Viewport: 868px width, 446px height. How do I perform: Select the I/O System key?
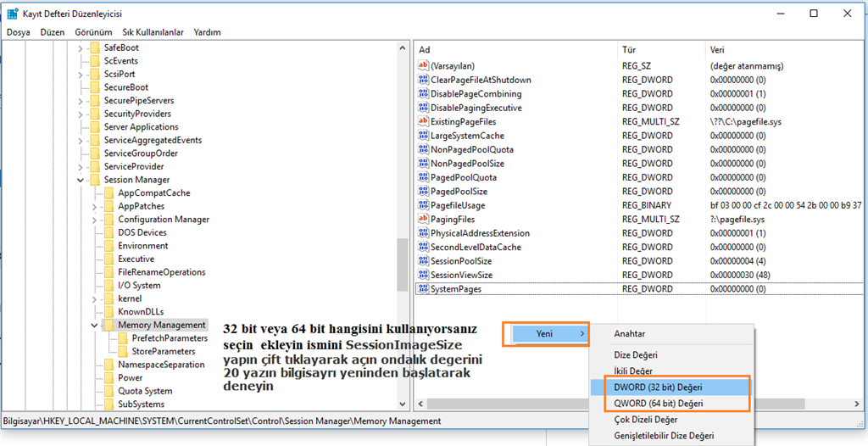pyautogui.click(x=139, y=286)
